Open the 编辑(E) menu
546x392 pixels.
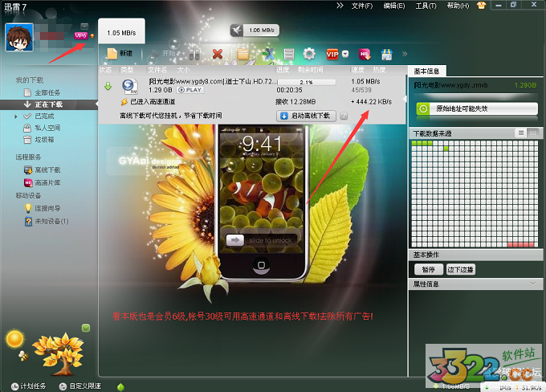[394, 6]
